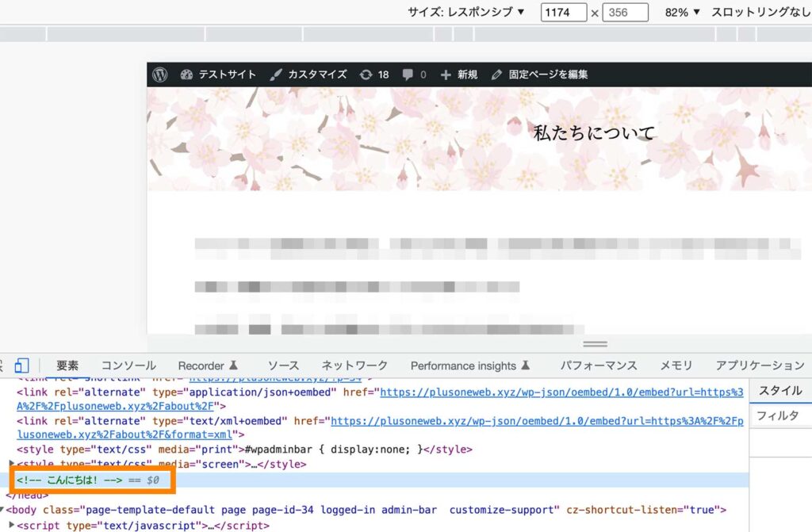Image resolution: width=812 pixels, height=532 pixels.
Task: Click the テストサイト link in admin bar
Action: pos(227,75)
